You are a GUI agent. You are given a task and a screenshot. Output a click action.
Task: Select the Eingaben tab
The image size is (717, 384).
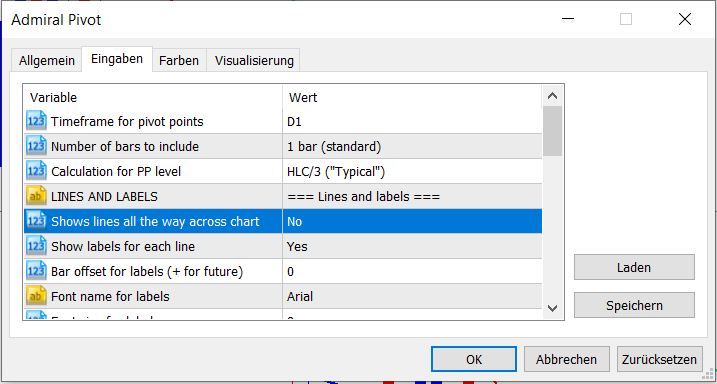point(117,59)
